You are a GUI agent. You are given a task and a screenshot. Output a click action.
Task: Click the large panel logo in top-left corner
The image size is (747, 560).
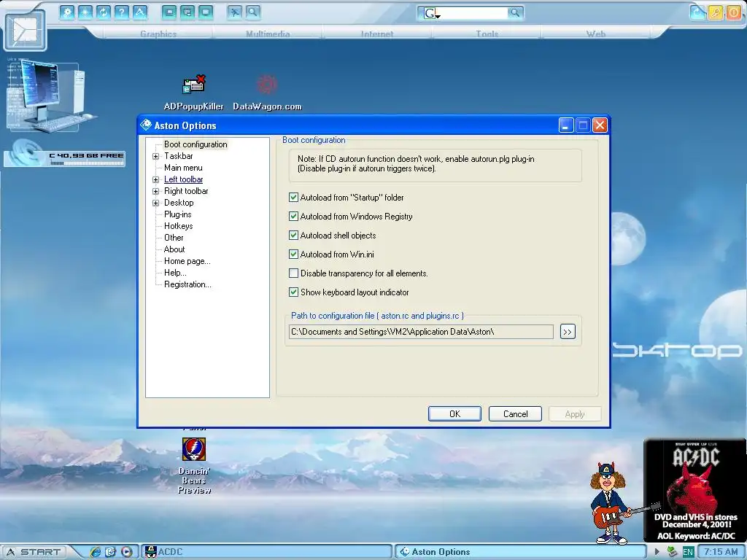[x=25, y=31]
